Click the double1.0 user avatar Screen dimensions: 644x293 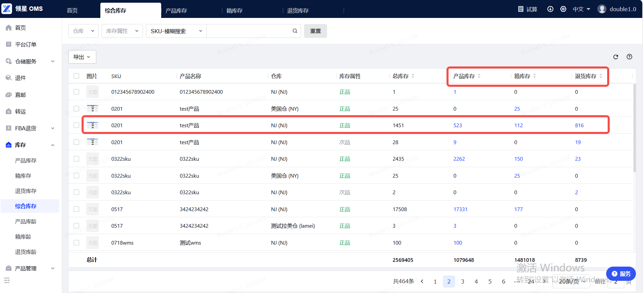click(x=602, y=9)
